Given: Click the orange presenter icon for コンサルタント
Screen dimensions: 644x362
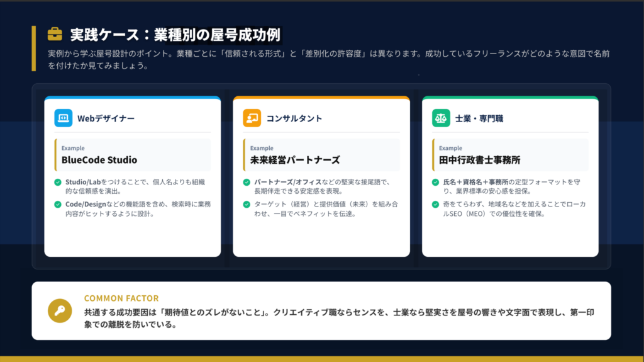Looking at the screenshot, I should pyautogui.click(x=252, y=118).
